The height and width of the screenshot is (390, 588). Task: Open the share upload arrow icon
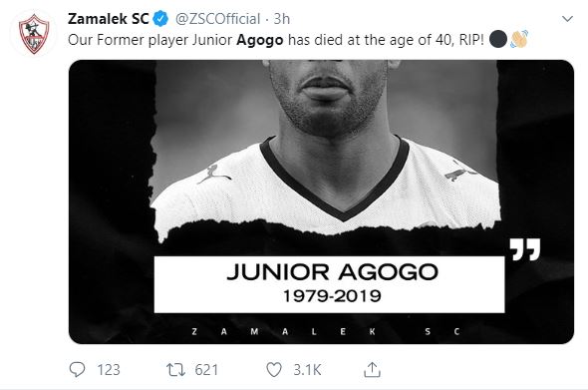[372, 370]
